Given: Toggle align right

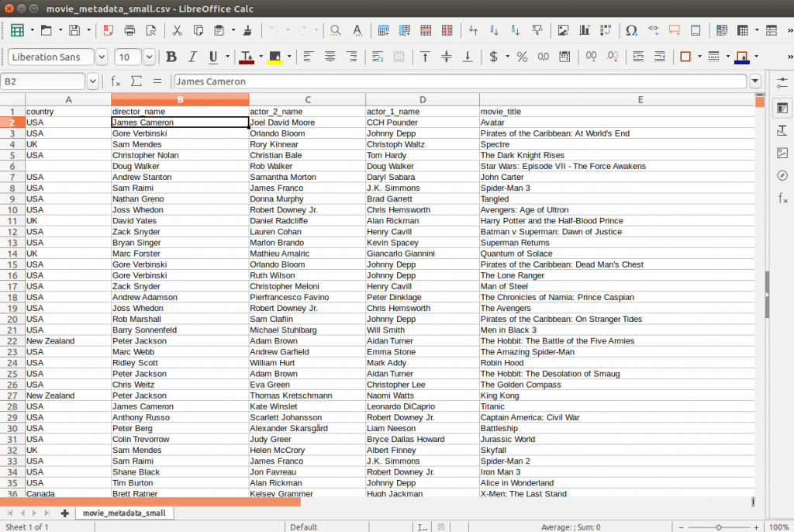Looking at the screenshot, I should point(351,57).
